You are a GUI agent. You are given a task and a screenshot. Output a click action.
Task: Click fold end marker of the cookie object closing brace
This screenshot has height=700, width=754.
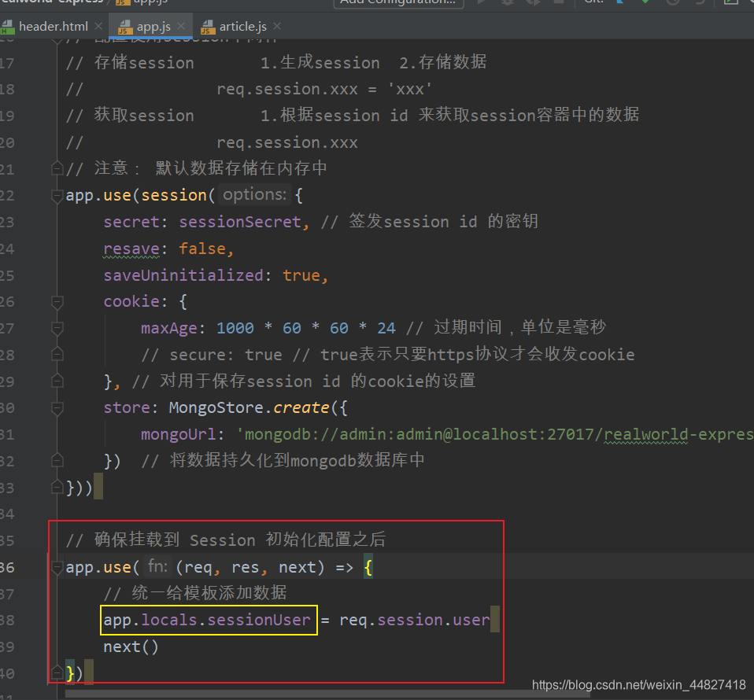point(57,381)
